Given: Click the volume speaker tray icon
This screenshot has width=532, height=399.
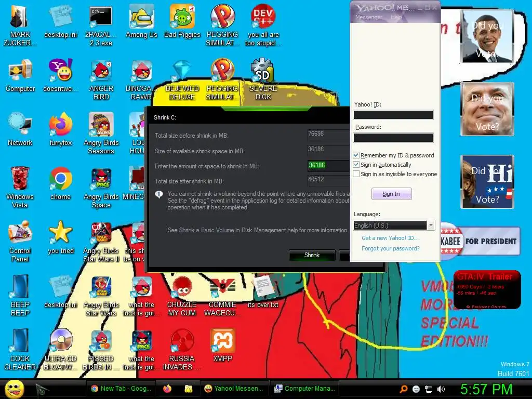Looking at the screenshot, I should click(441, 389).
